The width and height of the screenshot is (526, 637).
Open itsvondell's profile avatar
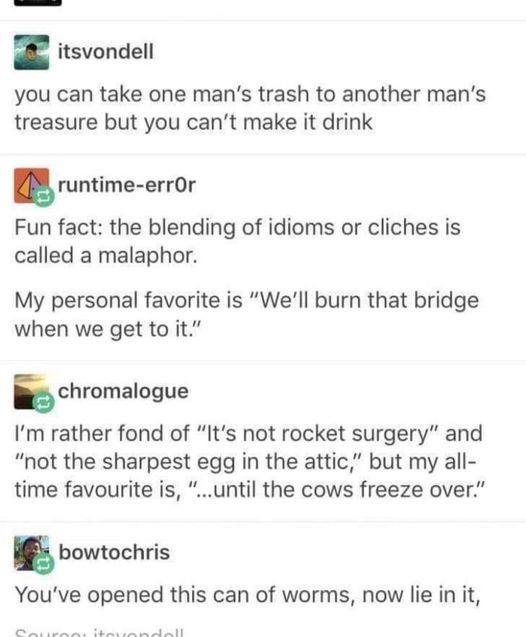(32, 52)
